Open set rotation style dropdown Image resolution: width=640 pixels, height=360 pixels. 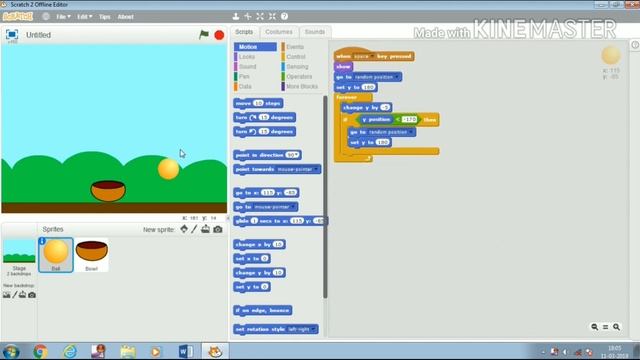[x=313, y=329]
